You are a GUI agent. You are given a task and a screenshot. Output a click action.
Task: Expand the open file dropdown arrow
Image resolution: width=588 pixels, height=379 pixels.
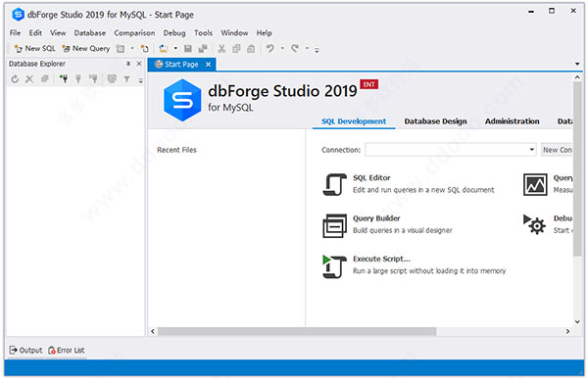175,48
